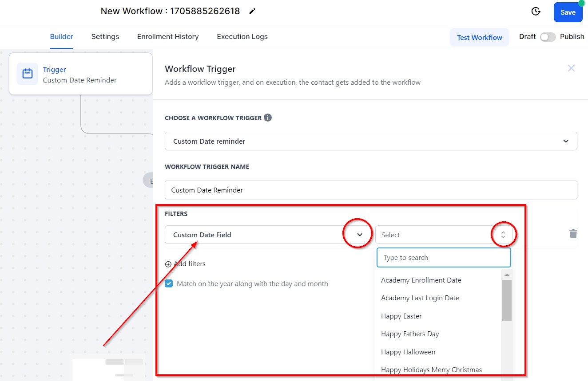Click the pencil icon to rename workflow
The height and width of the screenshot is (381, 588).
click(252, 12)
